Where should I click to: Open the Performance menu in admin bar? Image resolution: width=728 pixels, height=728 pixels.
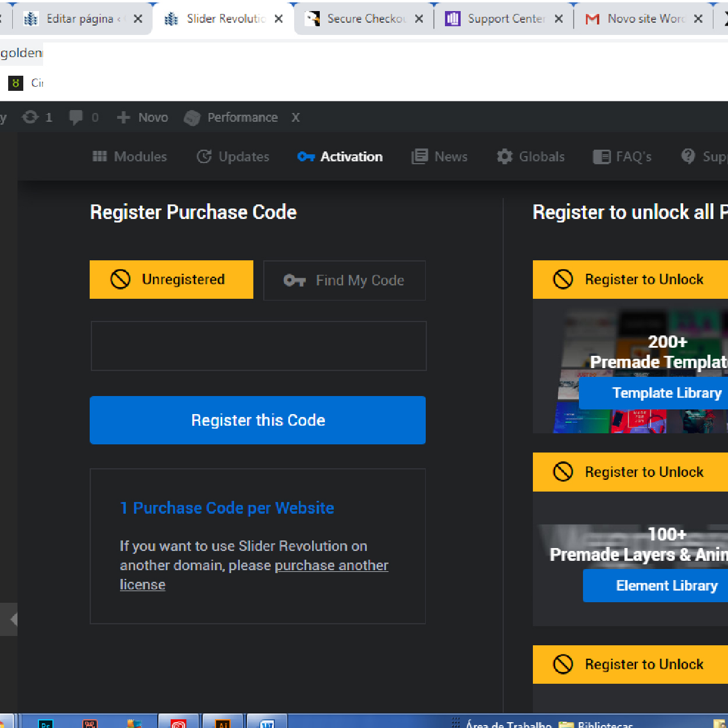point(231,118)
